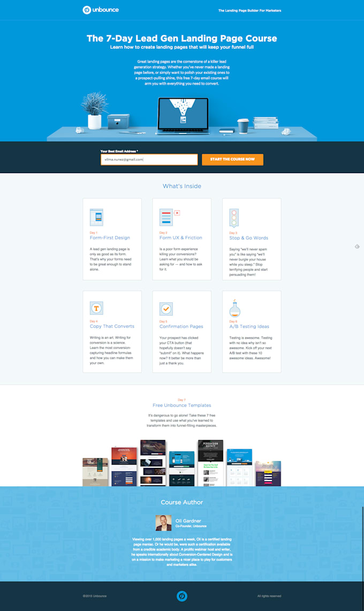The height and width of the screenshot is (611, 364).
Task: Open the light blue sixth template thumbnail
Action: point(239,467)
